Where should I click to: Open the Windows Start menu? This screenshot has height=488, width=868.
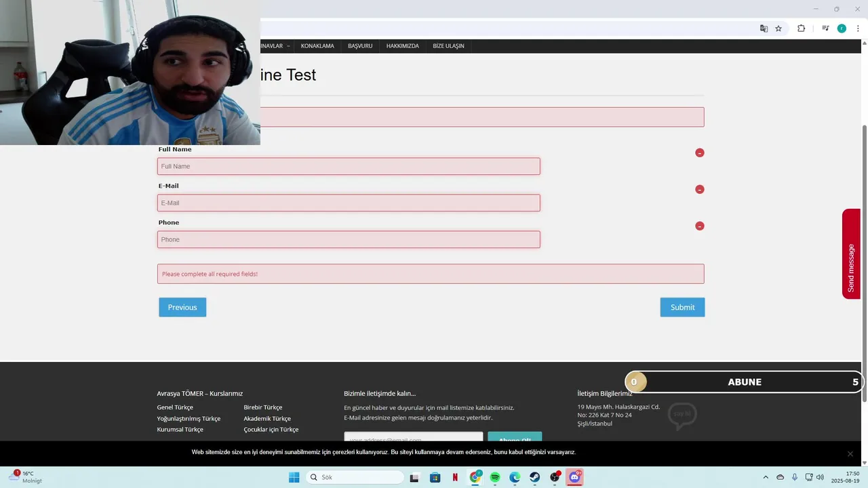pyautogui.click(x=294, y=477)
